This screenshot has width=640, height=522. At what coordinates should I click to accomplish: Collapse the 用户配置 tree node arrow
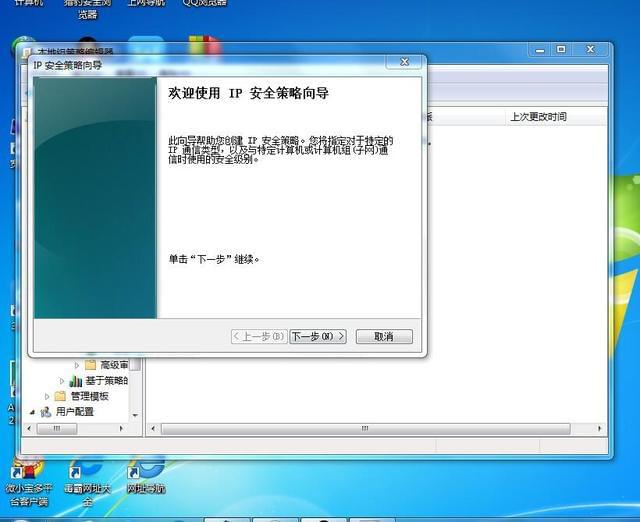(x=32, y=412)
